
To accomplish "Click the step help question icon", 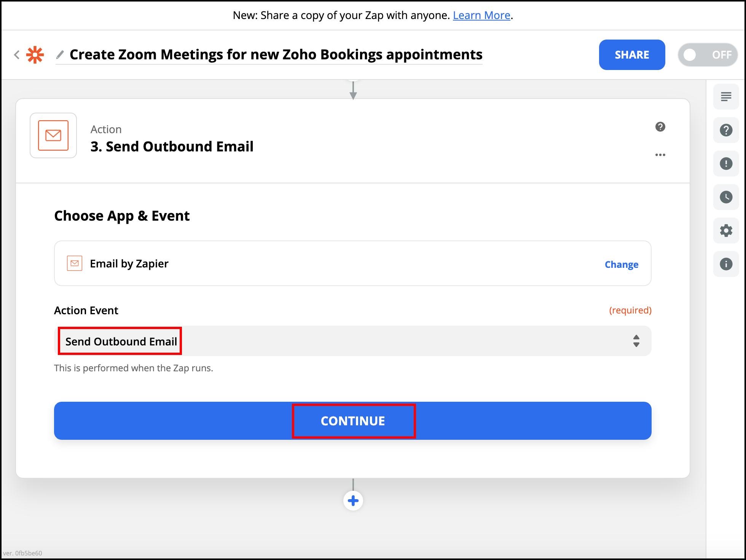I will coord(660,127).
